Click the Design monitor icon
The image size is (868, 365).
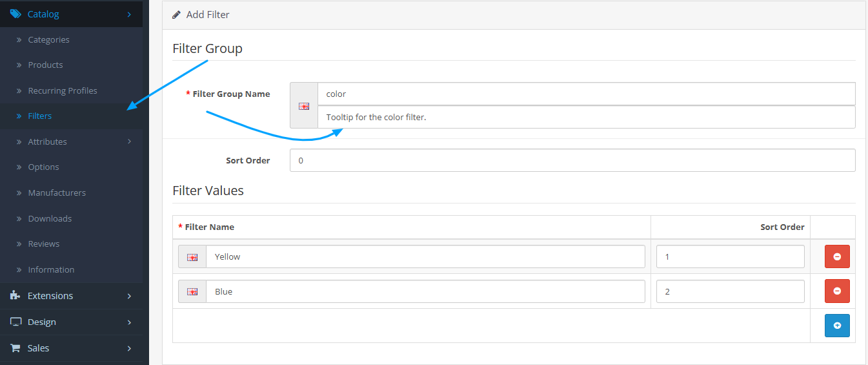(x=15, y=322)
